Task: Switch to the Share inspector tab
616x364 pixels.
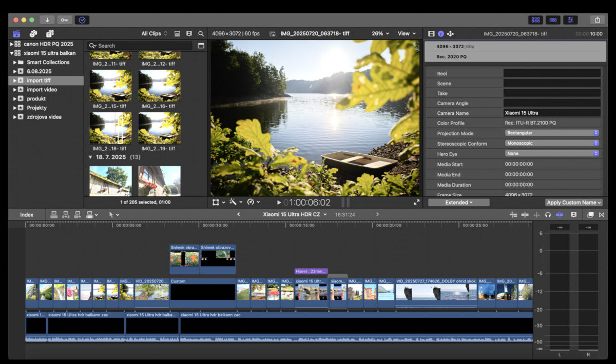Action: (450, 34)
